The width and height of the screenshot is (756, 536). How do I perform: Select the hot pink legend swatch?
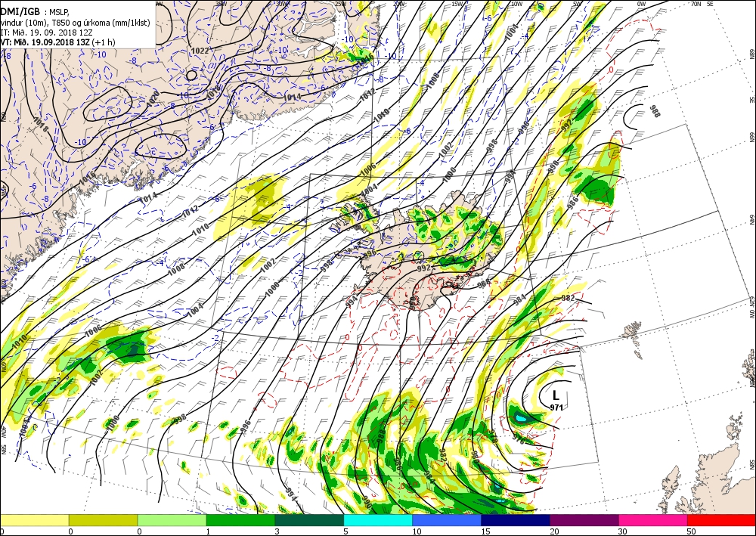653,520
